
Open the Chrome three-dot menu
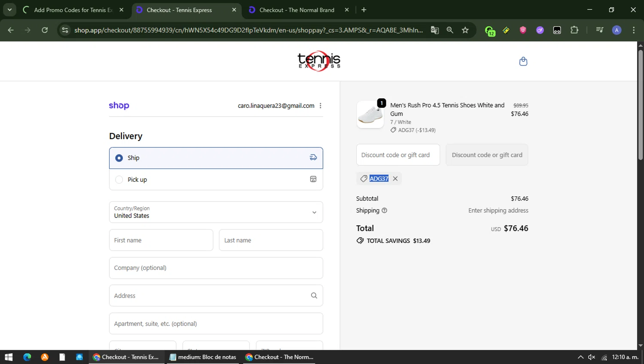(x=634, y=30)
